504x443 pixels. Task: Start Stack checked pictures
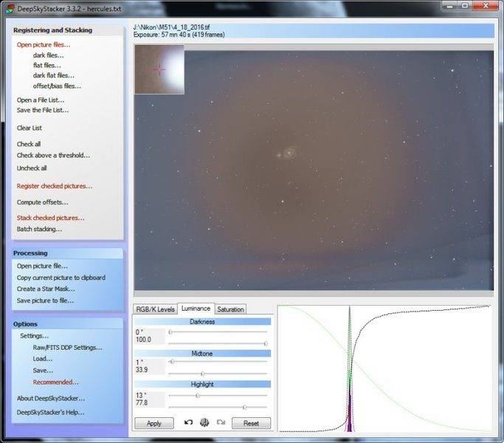point(50,218)
